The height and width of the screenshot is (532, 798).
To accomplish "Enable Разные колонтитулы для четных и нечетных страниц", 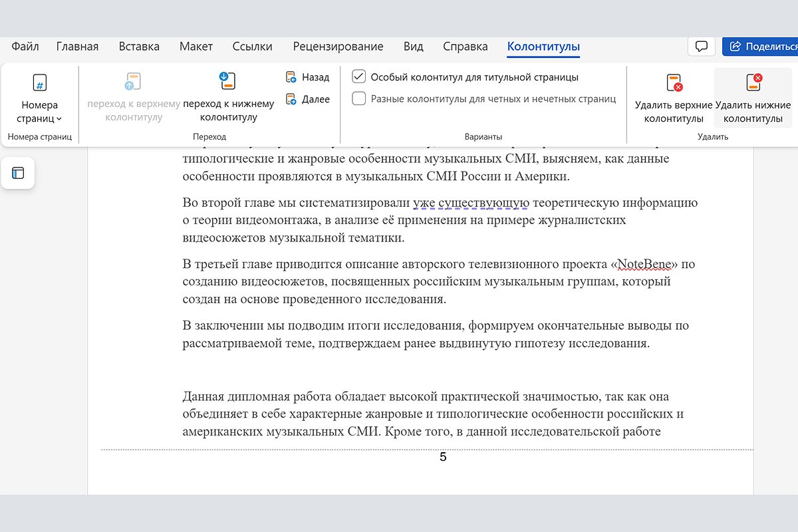I will (x=359, y=98).
